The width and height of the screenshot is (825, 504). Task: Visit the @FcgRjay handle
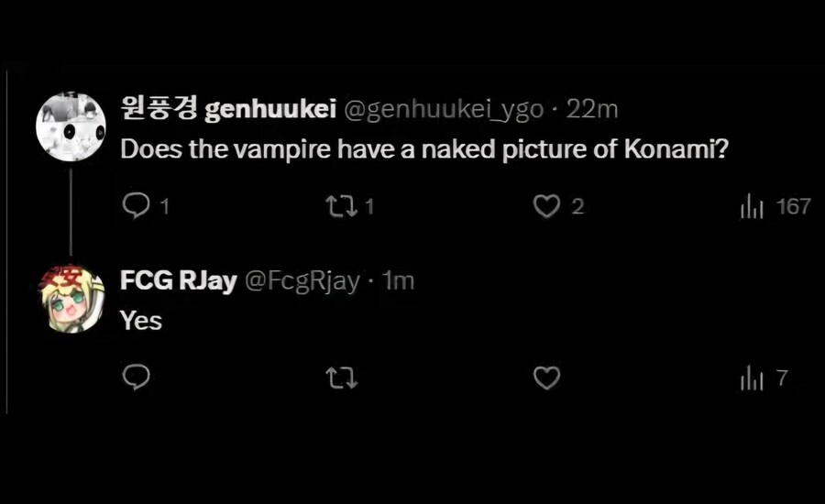click(x=302, y=281)
